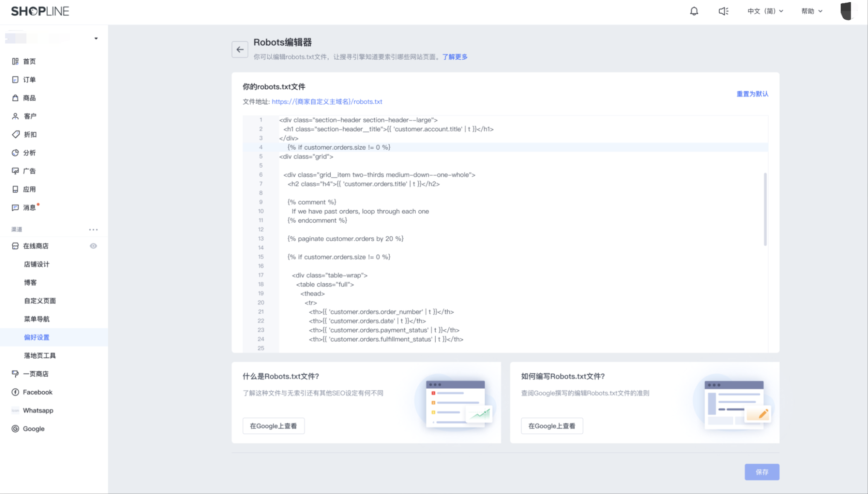Toggle the online store eye icon
Screen dimensions: 868x494
pyautogui.click(x=93, y=246)
